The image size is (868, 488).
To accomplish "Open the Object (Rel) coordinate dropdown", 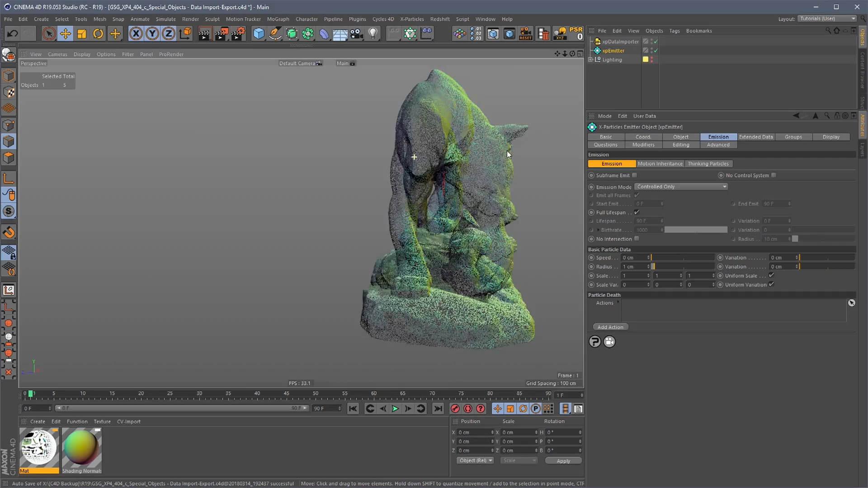I will coord(476,460).
